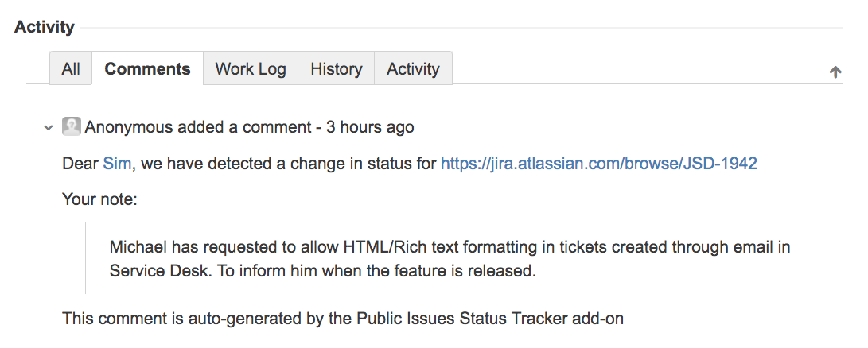This screenshot has height=348, width=868.
Task: Reverse comment order with the up arrow
Action: [x=835, y=72]
